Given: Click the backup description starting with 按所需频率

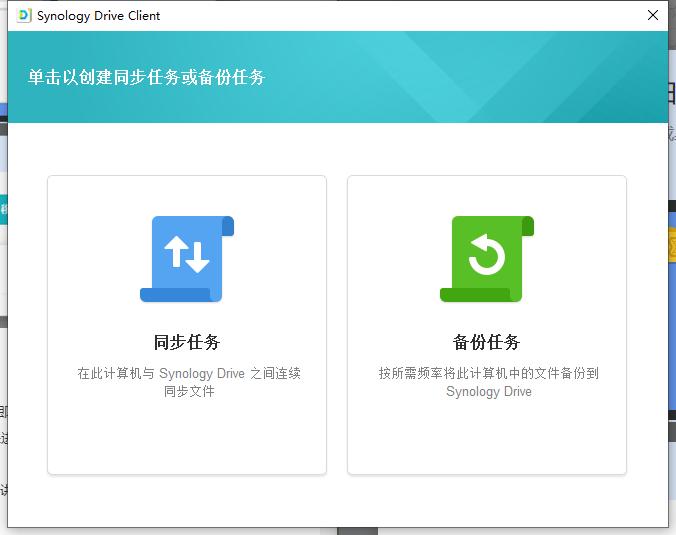Looking at the screenshot, I should click(488, 382).
